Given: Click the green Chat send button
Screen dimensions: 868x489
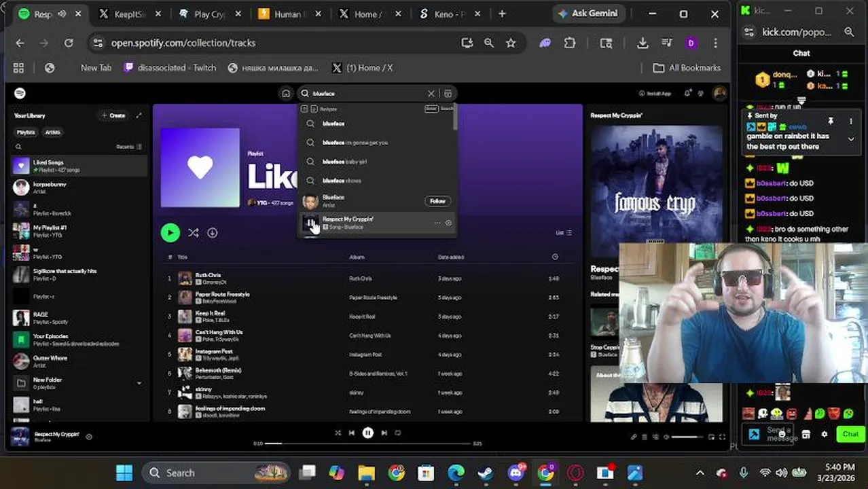Looking at the screenshot, I should click(x=850, y=434).
